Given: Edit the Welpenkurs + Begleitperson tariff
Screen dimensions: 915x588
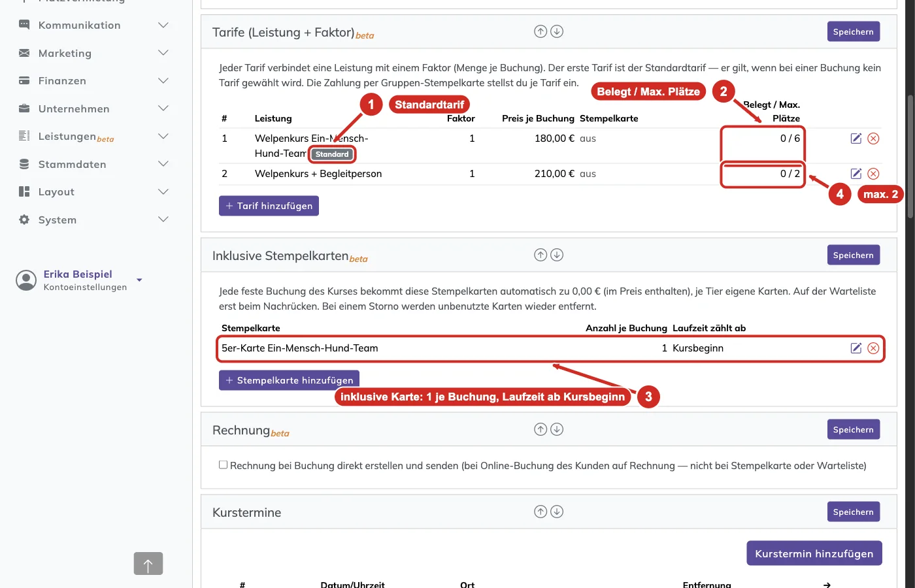Looking at the screenshot, I should 856,174.
